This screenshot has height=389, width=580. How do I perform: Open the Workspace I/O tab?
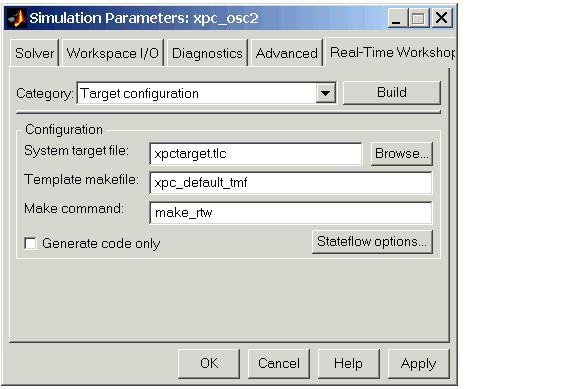point(113,53)
